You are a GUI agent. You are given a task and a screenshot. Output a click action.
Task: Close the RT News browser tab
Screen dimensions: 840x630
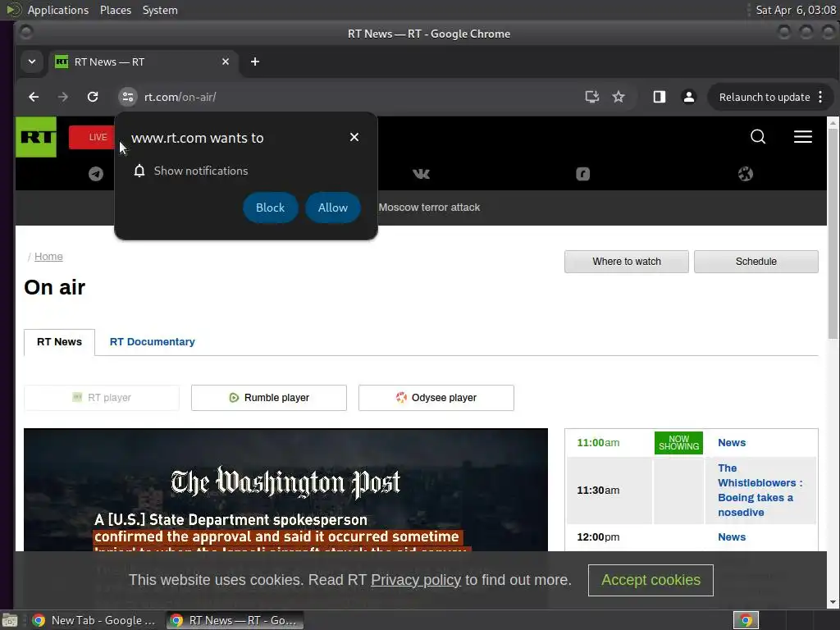pyautogui.click(x=226, y=62)
